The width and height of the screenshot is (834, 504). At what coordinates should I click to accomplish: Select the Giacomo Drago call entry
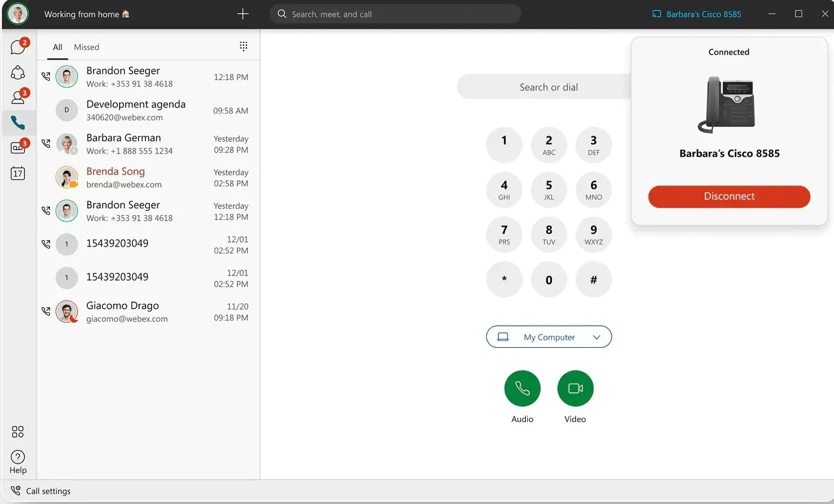(148, 312)
